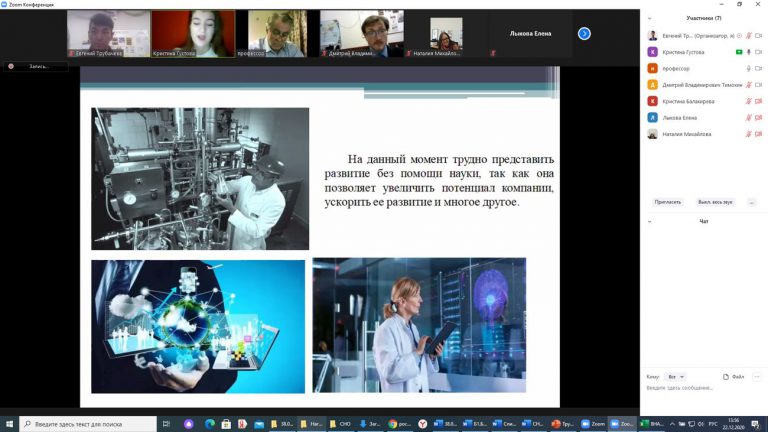Image resolution: width=768 pixels, height=432 pixels.
Task: Mute Кристина Густова's microphone icon
Action: click(x=749, y=51)
